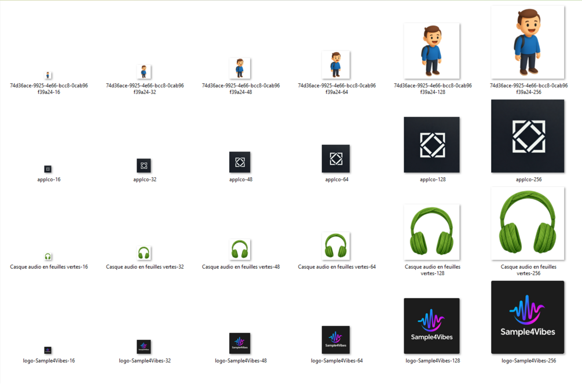Select the green headphones icon sized 48
This screenshot has width=582, height=392.
click(x=240, y=250)
